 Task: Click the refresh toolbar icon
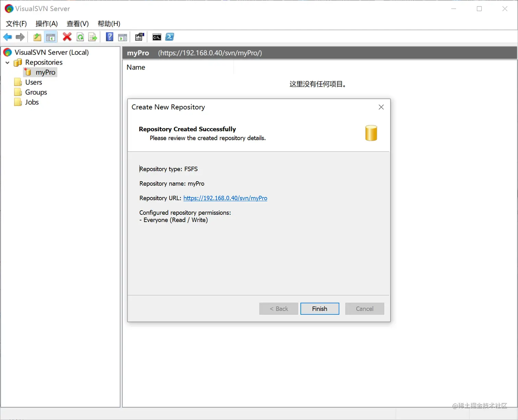[x=81, y=37]
